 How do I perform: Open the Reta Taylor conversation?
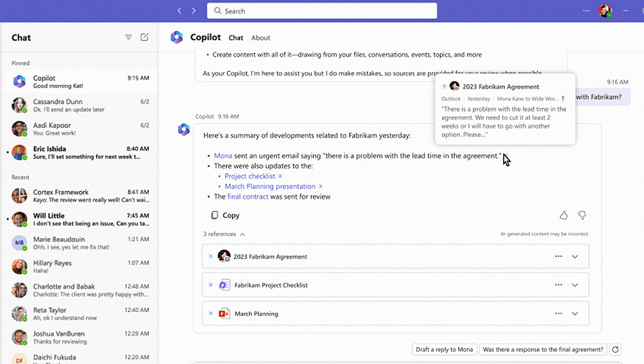tap(80, 314)
